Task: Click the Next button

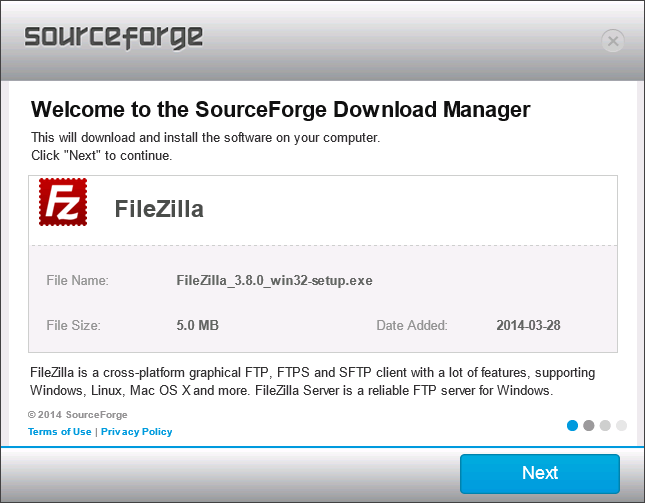Action: pos(540,473)
